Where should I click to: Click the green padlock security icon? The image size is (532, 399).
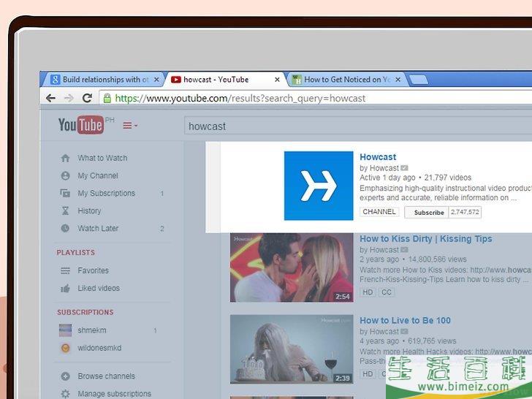[107, 99]
